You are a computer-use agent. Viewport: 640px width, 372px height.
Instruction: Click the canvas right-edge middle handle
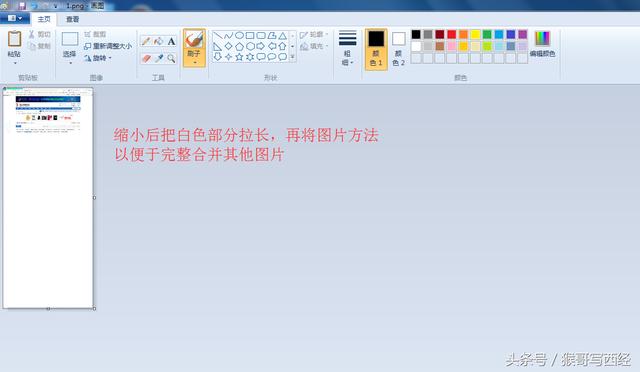pos(95,198)
